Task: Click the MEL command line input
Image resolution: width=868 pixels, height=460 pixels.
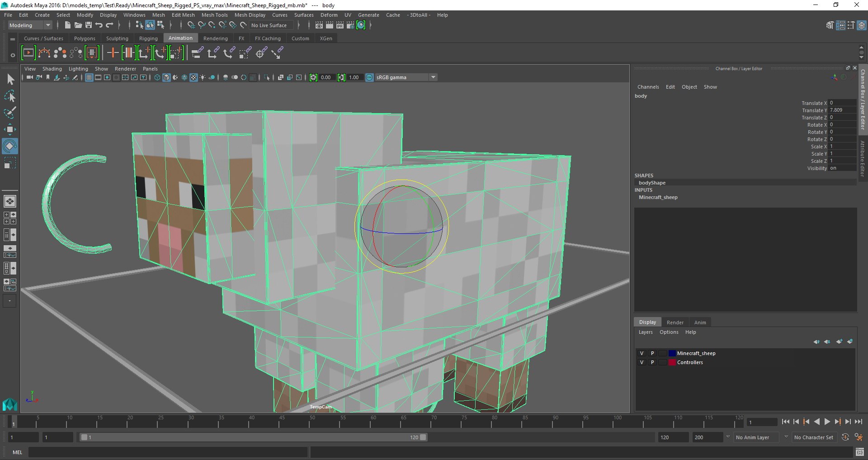Action: pyautogui.click(x=168, y=452)
